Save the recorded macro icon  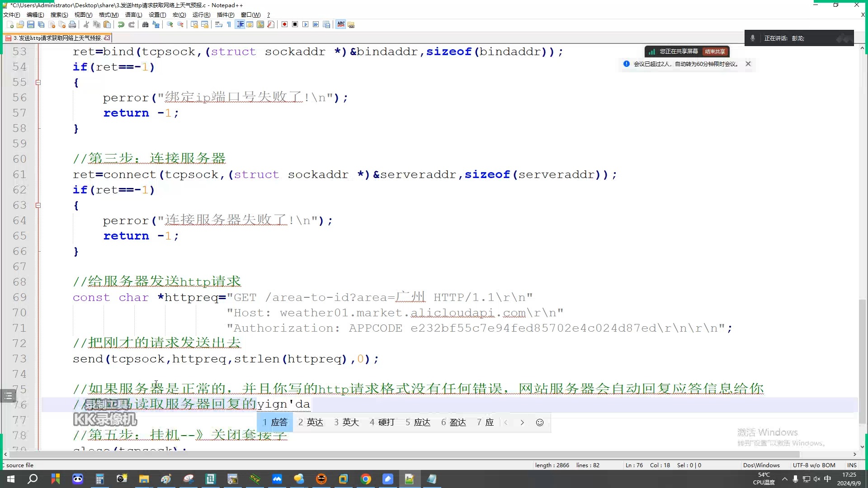pos(326,24)
